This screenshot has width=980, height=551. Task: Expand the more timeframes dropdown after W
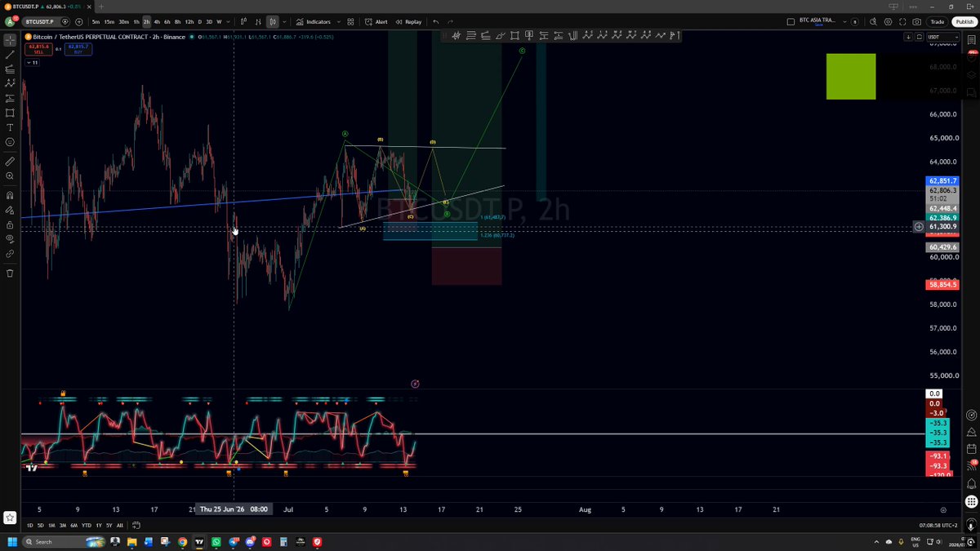pos(228,22)
